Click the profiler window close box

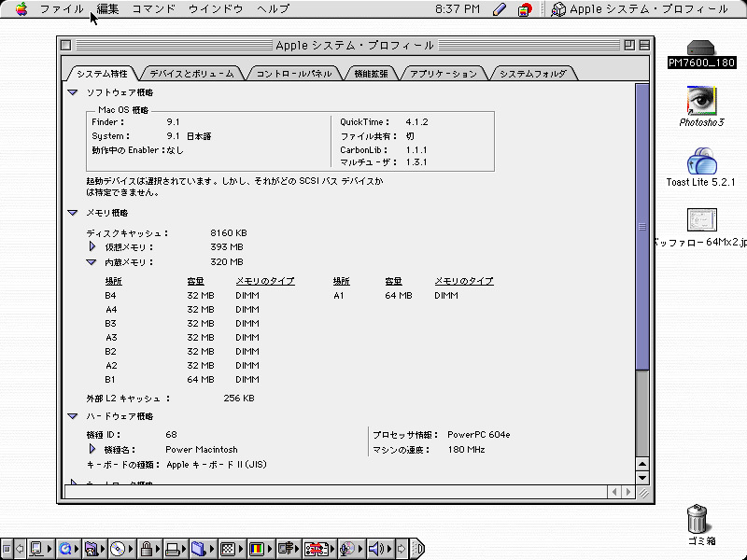coord(65,45)
